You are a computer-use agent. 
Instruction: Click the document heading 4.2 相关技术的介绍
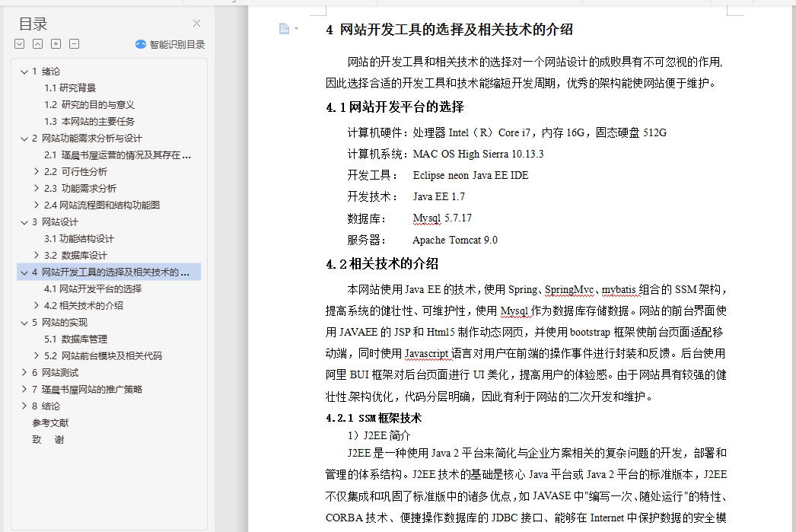tap(382, 264)
